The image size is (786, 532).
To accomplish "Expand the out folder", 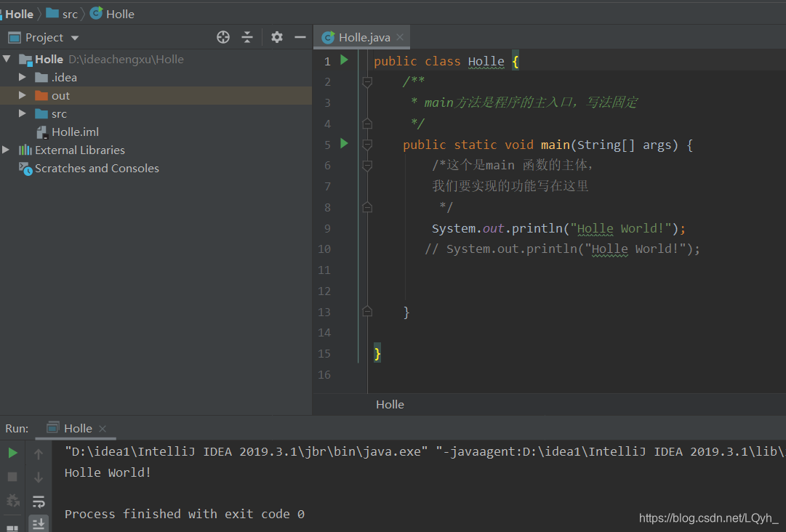I will coord(22,95).
